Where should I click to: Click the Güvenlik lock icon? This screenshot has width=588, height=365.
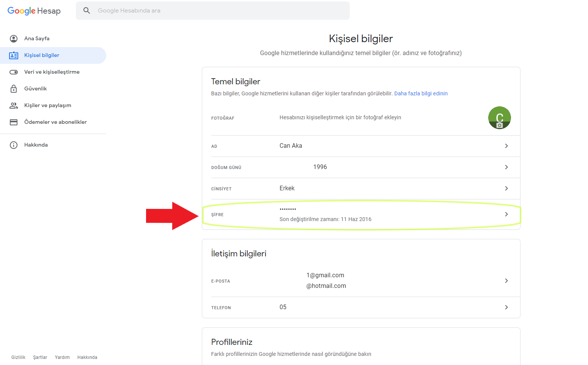click(14, 88)
